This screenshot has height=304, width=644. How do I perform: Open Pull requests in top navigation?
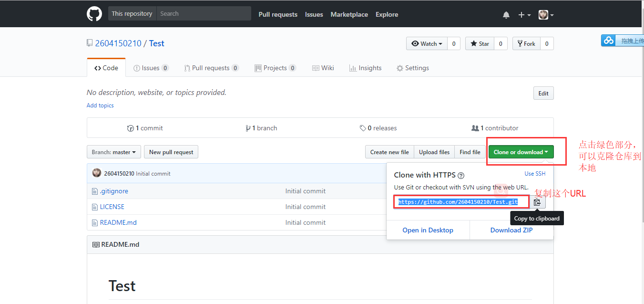point(278,14)
